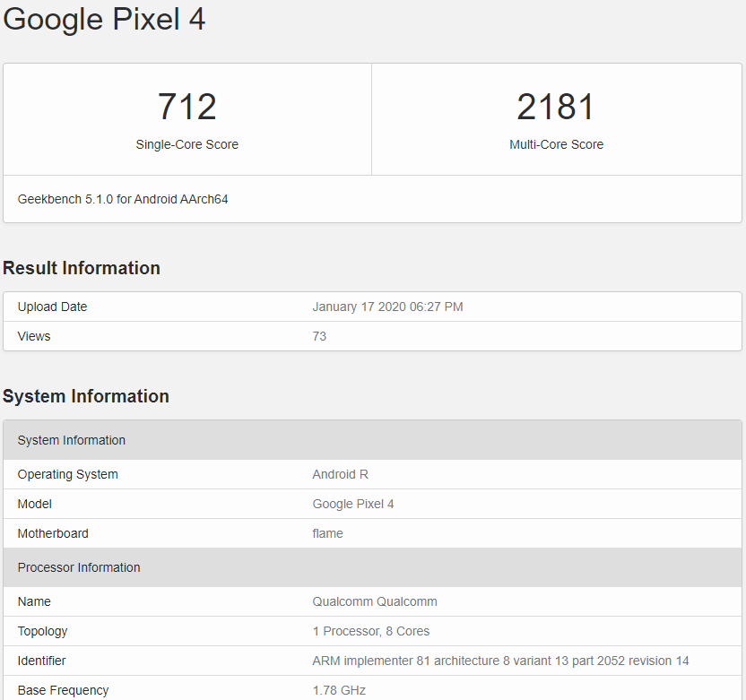Click the Multi-Core Score label
This screenshot has width=746, height=700.
556,144
